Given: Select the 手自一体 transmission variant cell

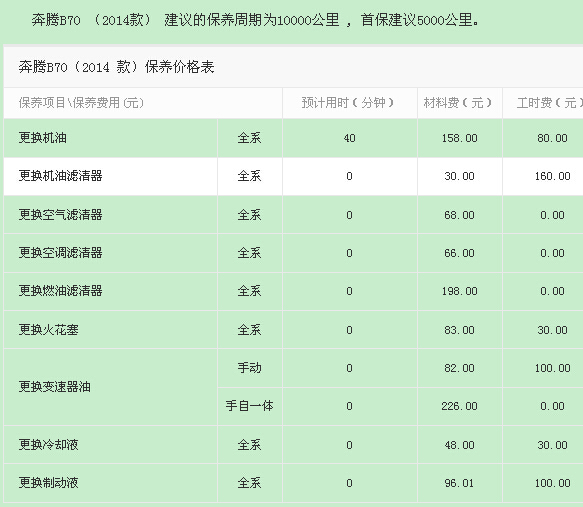Looking at the screenshot, I should (249, 406).
